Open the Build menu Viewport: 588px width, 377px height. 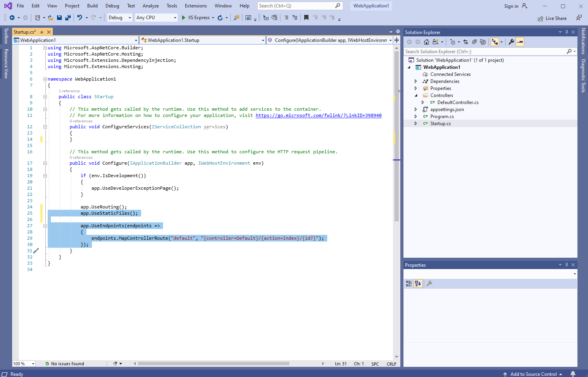click(92, 6)
